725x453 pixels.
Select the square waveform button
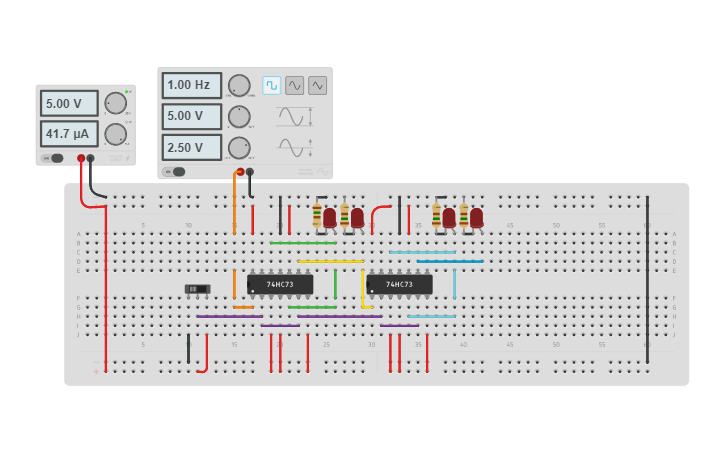click(271, 86)
